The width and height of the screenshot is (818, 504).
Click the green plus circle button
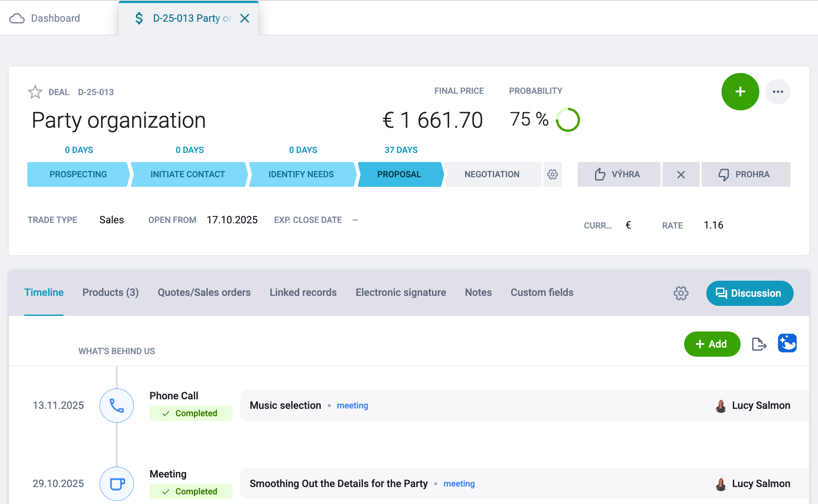coord(740,92)
